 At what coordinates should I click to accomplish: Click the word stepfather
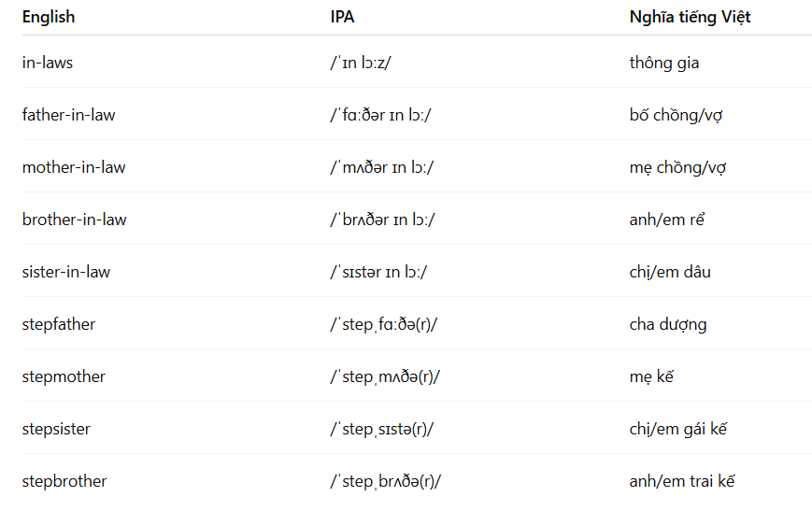pos(59,324)
